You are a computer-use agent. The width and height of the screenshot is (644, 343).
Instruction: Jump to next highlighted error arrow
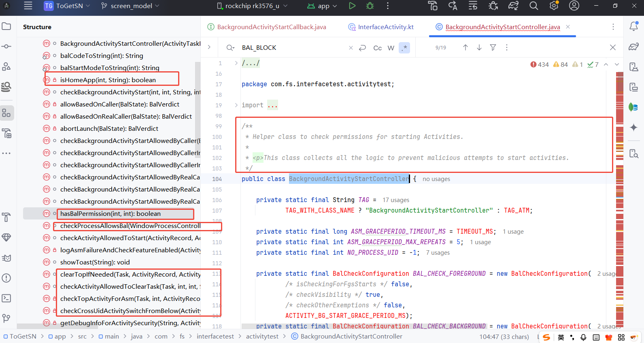click(x=617, y=64)
